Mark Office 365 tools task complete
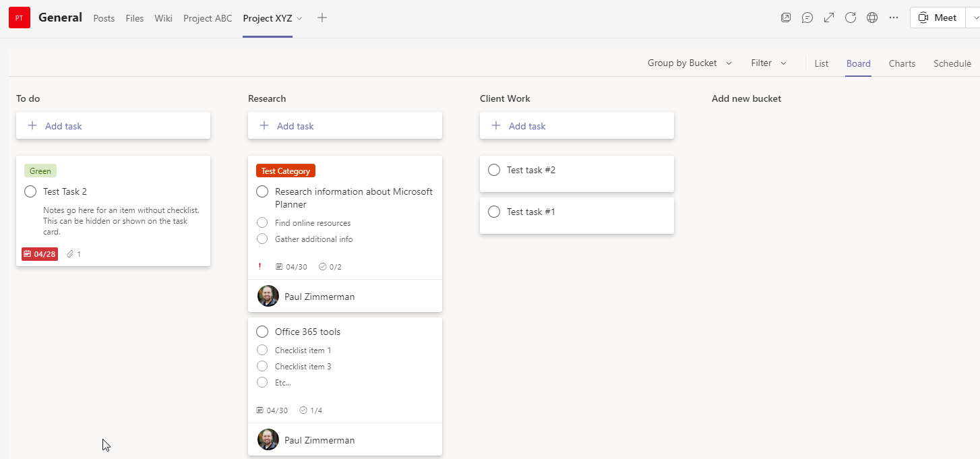980x459 pixels. coord(262,332)
